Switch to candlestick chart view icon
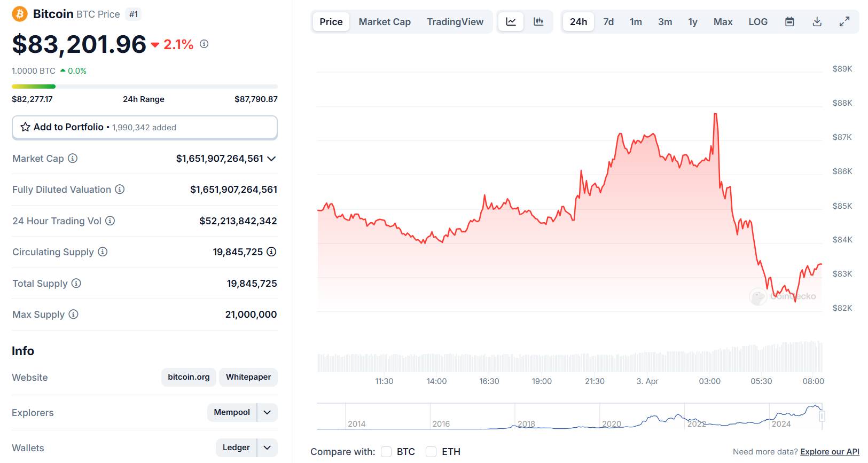 point(538,22)
